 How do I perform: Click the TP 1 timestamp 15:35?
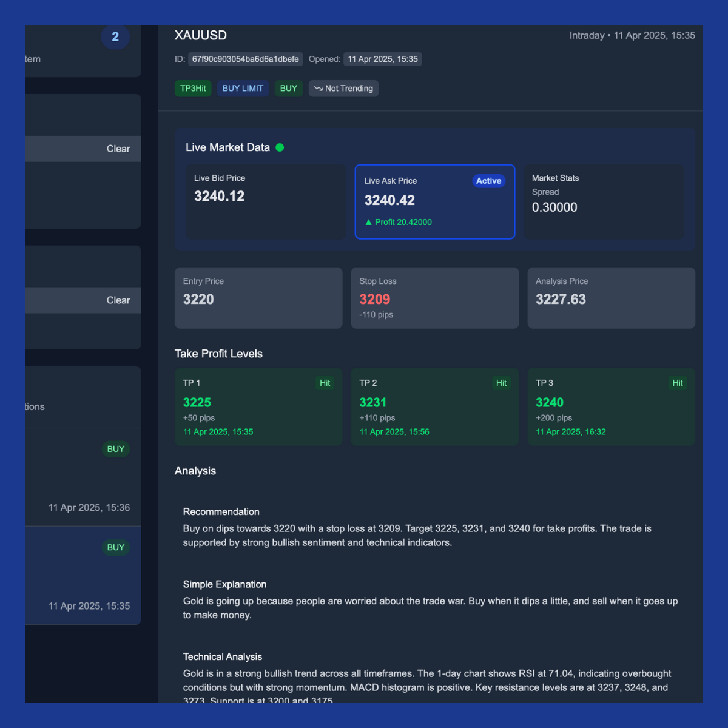218,432
